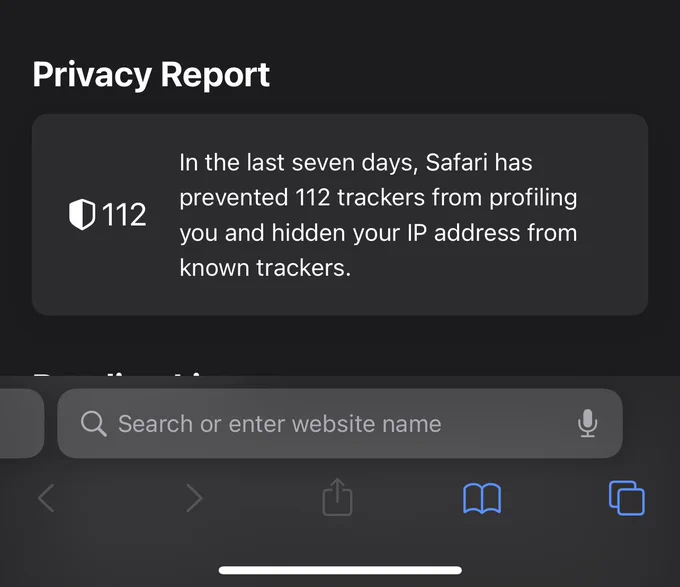Open the Privacy Report card details
The height and width of the screenshot is (587, 680).
click(x=340, y=215)
